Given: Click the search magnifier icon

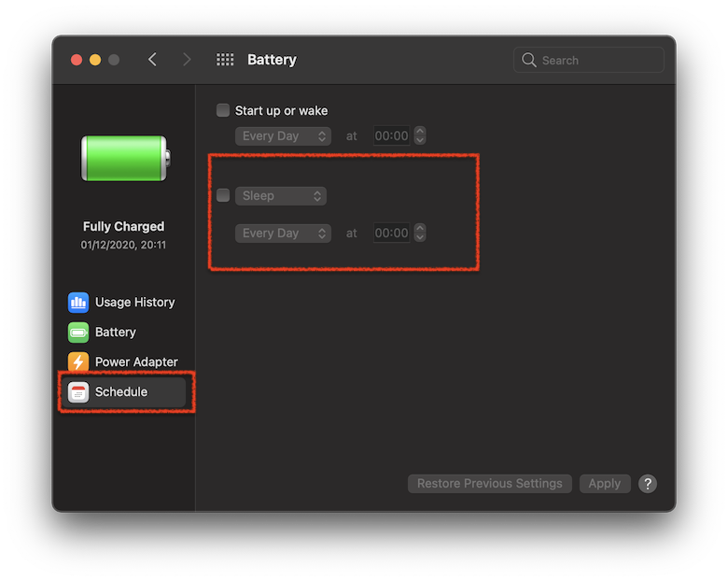Looking at the screenshot, I should (x=529, y=60).
